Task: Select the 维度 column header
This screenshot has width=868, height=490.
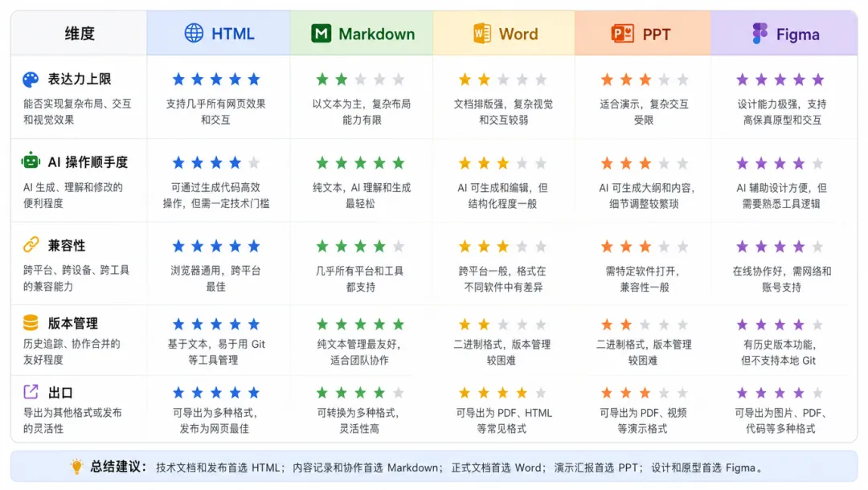Action: point(79,34)
